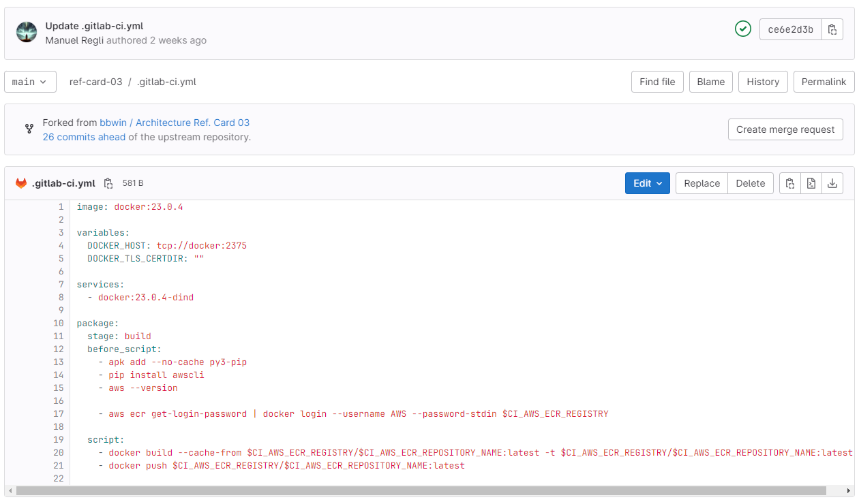Open the ref-card-03 breadcrumb folder

tap(95, 82)
